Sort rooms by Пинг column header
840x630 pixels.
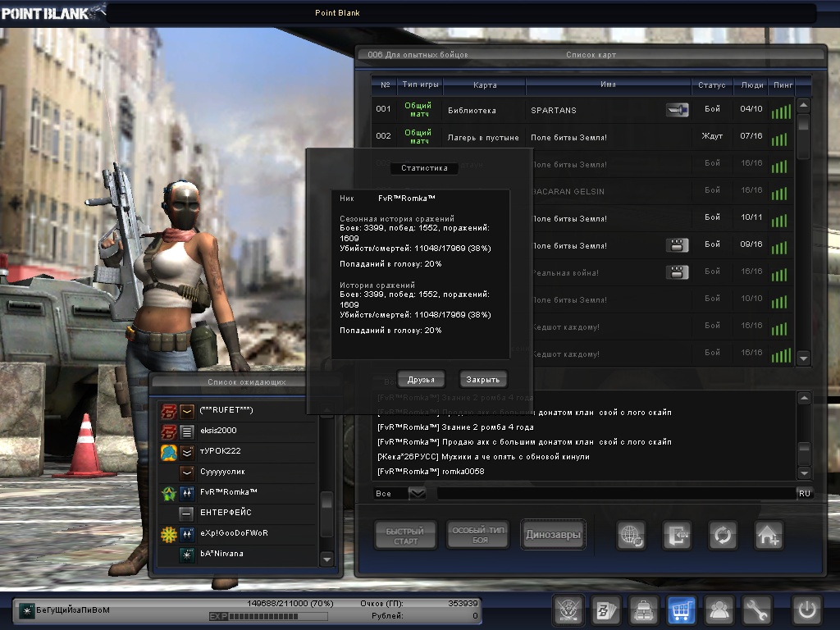(783, 84)
